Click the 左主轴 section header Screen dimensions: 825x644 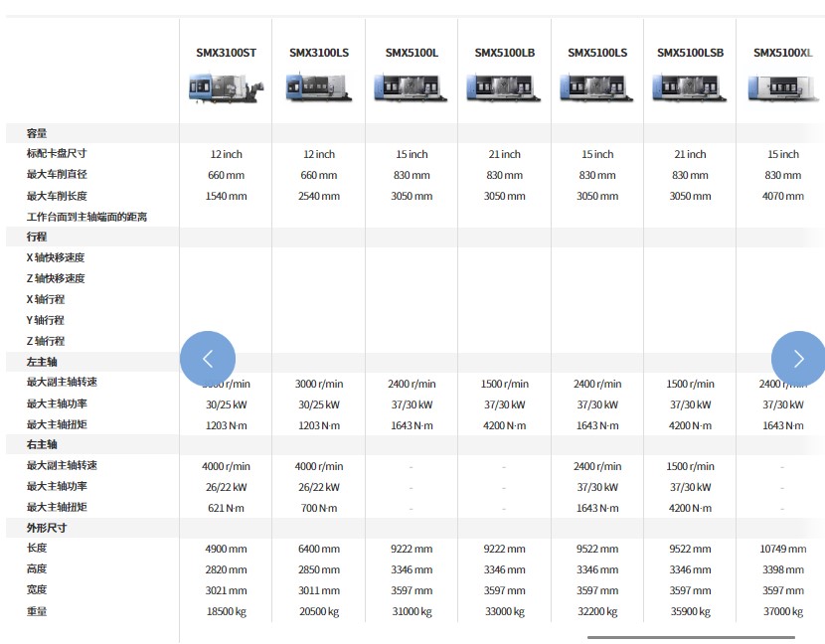tap(42, 362)
